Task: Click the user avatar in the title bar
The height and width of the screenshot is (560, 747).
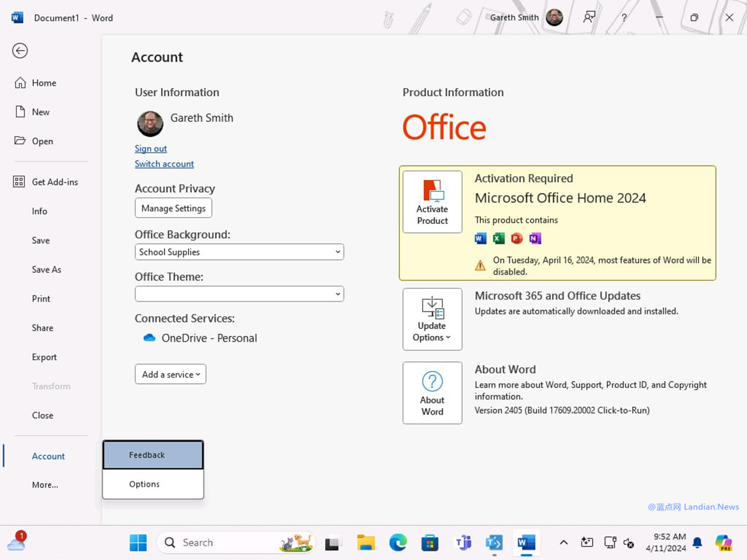Action: [x=554, y=17]
